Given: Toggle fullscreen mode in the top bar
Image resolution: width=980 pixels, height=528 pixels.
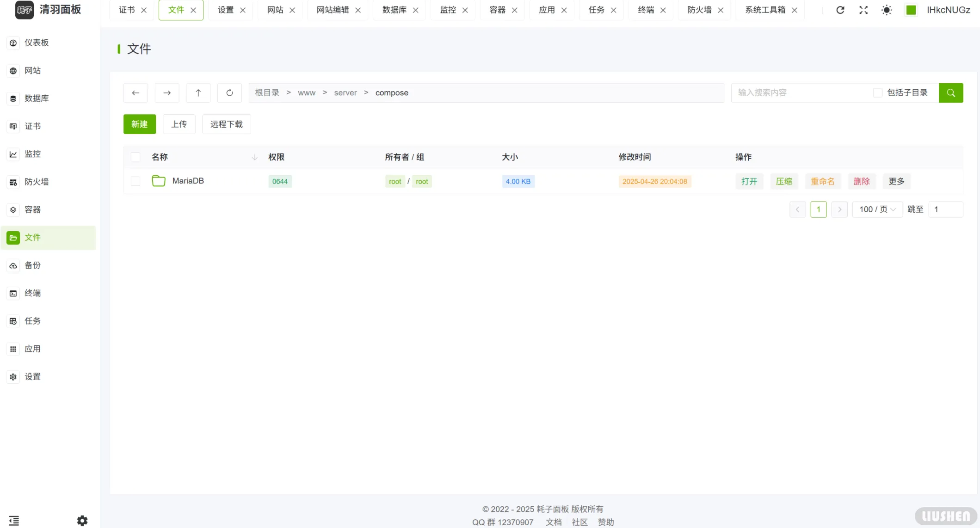Looking at the screenshot, I should 863,10.
